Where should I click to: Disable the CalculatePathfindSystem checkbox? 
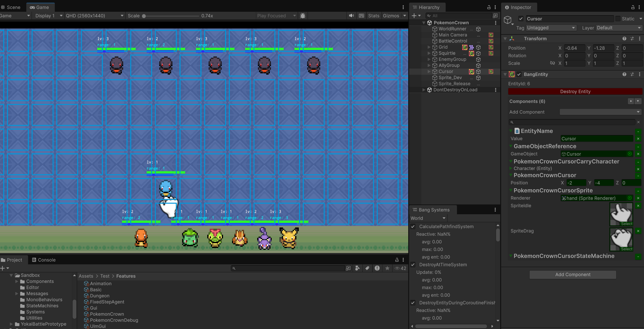pos(413,226)
